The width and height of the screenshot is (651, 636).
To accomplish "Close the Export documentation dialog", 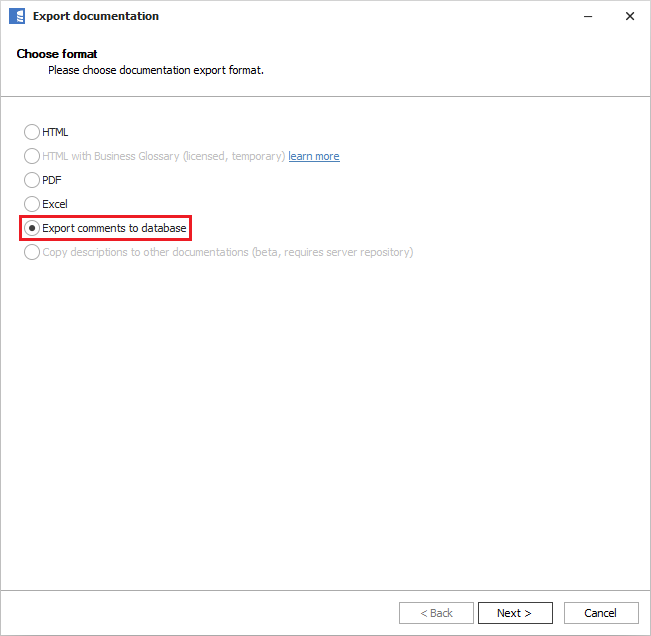I will 629,16.
